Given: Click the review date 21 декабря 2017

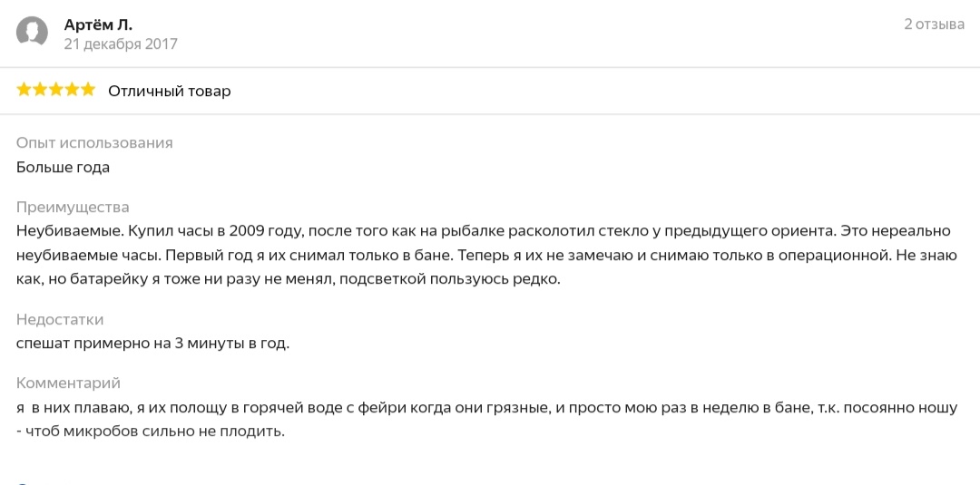Looking at the screenshot, I should (121, 44).
